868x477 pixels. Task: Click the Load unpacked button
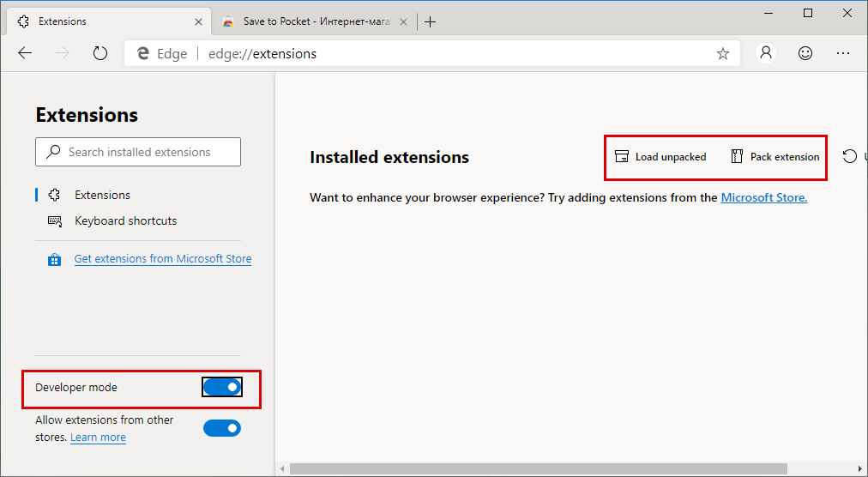point(661,157)
